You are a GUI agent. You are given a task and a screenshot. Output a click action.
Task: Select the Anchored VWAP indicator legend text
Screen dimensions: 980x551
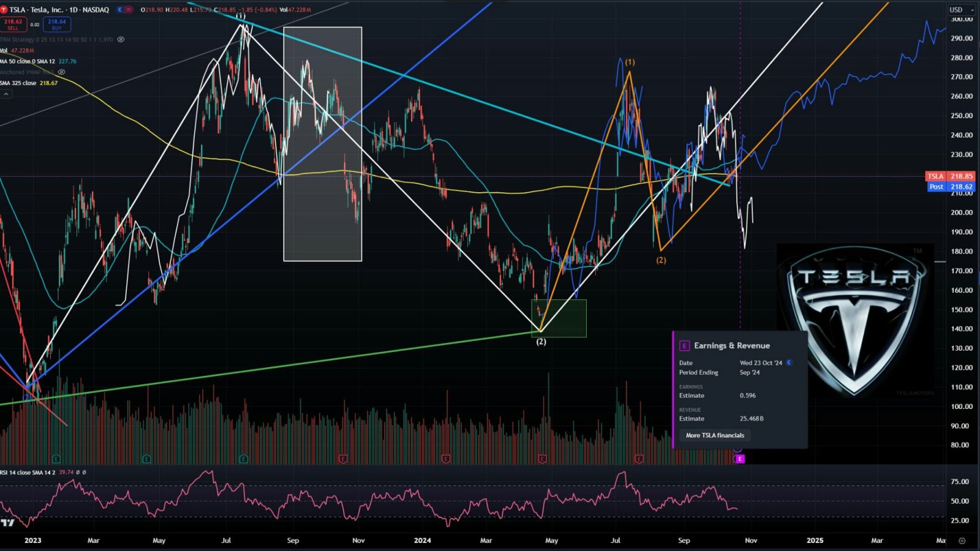26,72
